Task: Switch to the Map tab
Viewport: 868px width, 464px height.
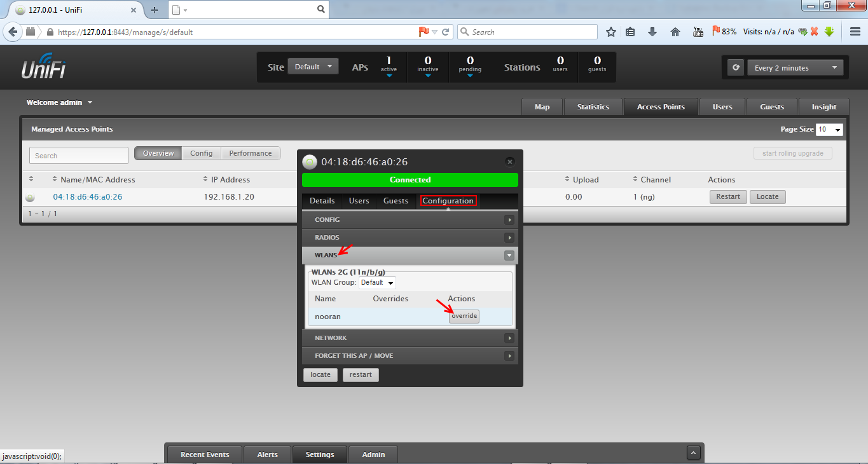Action: [x=542, y=107]
